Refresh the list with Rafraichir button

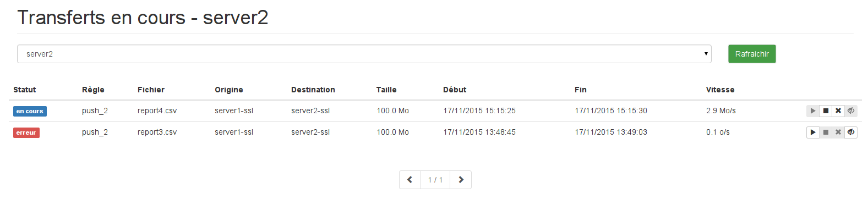752,54
